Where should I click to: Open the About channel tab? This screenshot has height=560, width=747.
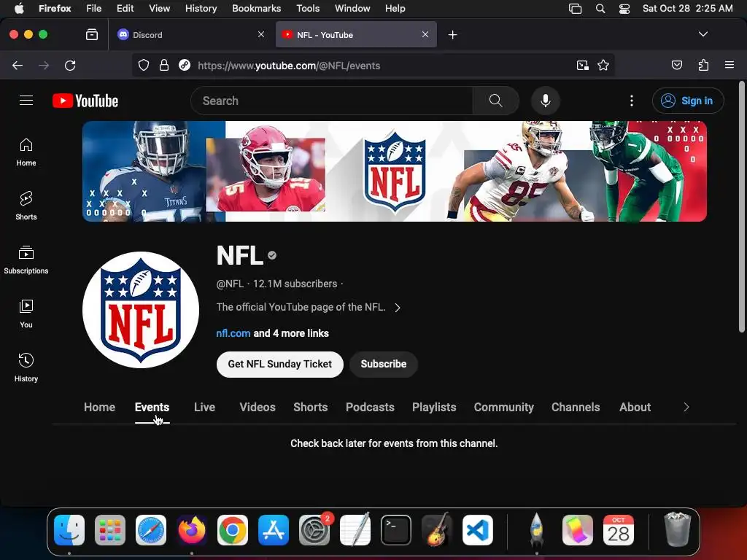(x=635, y=407)
